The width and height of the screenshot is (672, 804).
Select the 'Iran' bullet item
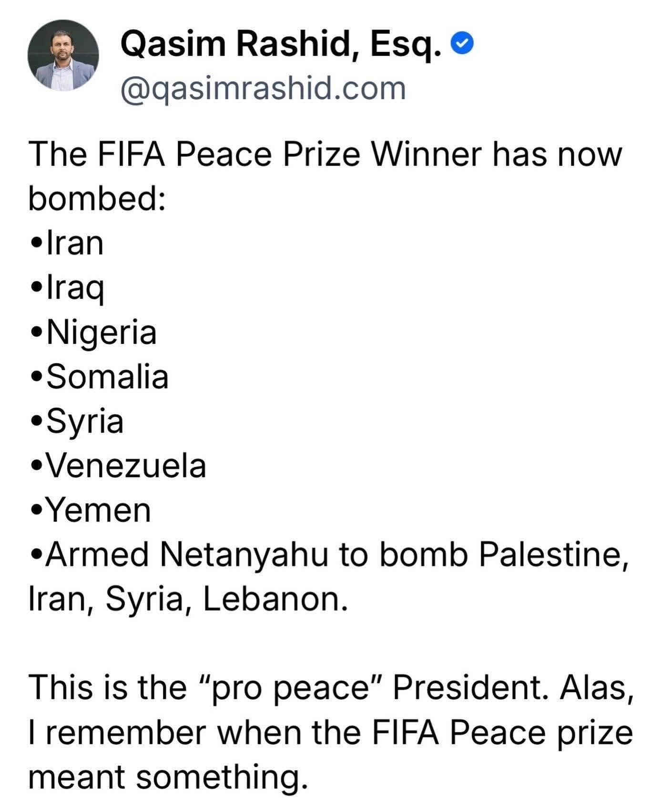[74, 243]
